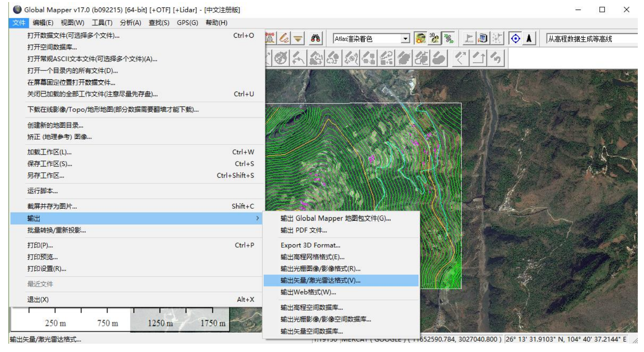The image size is (644, 352).
Task: Open the 查找(S) menu
Action: click(159, 23)
